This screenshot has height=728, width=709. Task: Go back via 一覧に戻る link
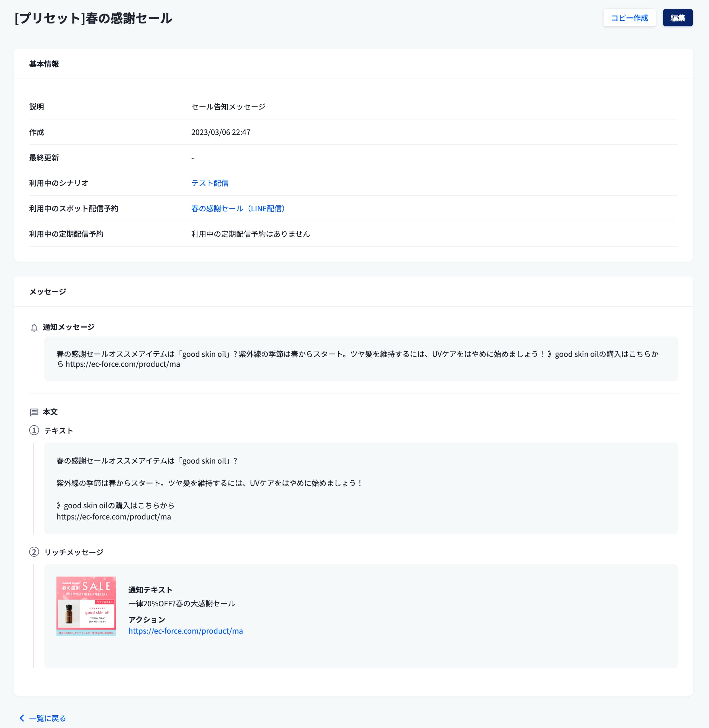[47, 718]
